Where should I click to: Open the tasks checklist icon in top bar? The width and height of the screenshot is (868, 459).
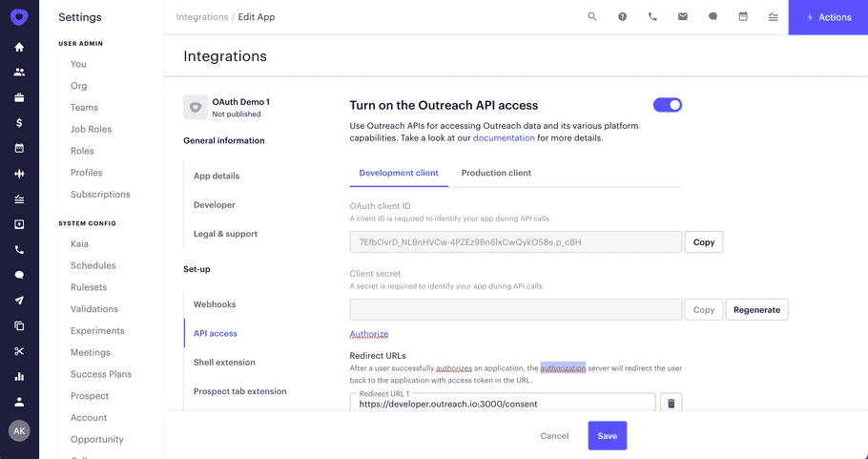point(774,17)
